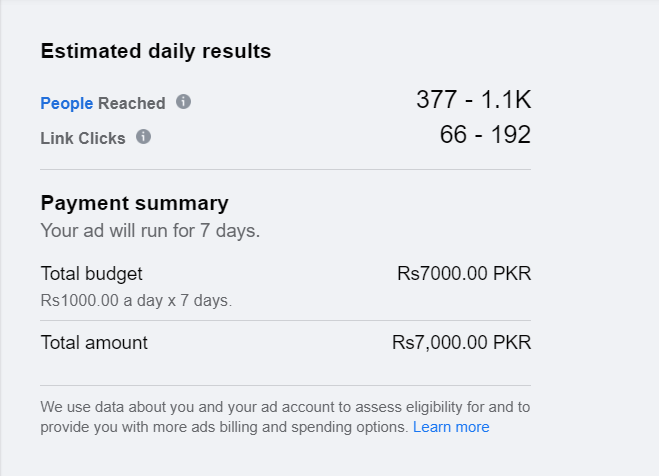The height and width of the screenshot is (476, 659).
Task: Select the Total amount label
Action: tap(94, 343)
